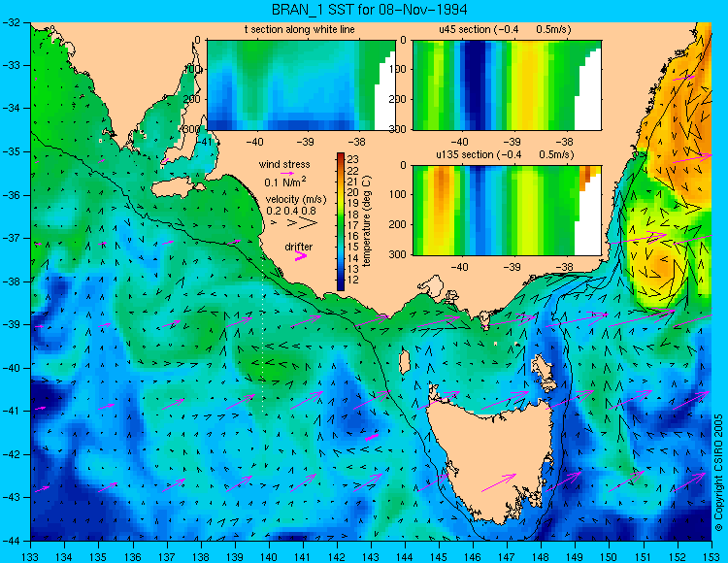Screen dimensions: 728x563
Task: Click colorbar tick value 12
Action: [x=352, y=280]
